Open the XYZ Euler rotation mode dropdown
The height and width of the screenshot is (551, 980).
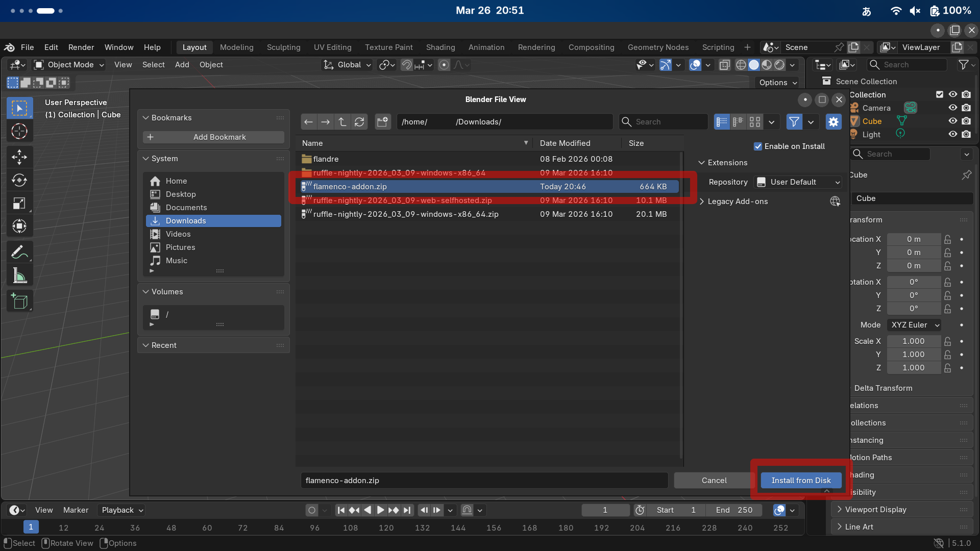[x=914, y=325]
